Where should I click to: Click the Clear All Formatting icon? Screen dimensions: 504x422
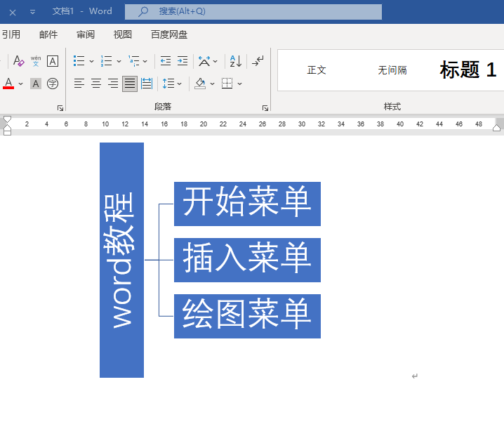tap(18, 61)
